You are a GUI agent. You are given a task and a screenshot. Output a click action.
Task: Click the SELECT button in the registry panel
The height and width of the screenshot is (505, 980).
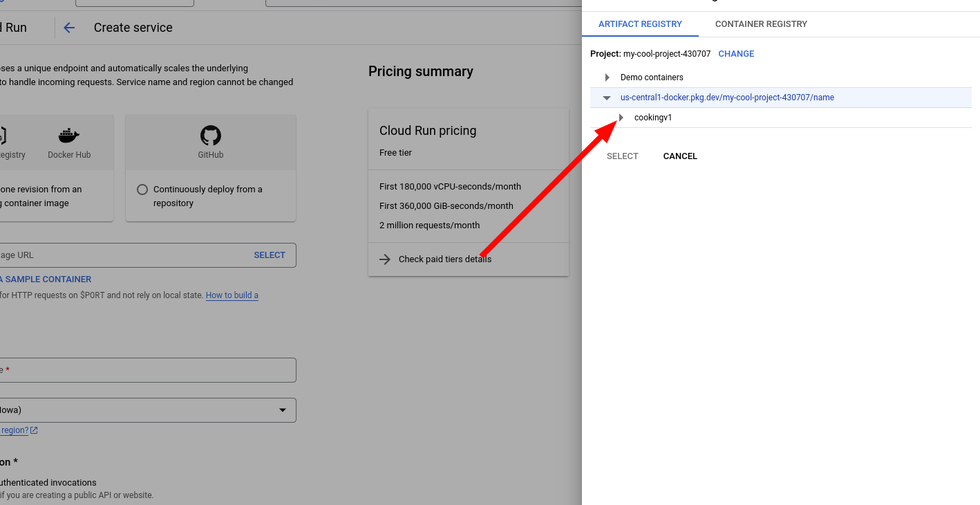622,156
